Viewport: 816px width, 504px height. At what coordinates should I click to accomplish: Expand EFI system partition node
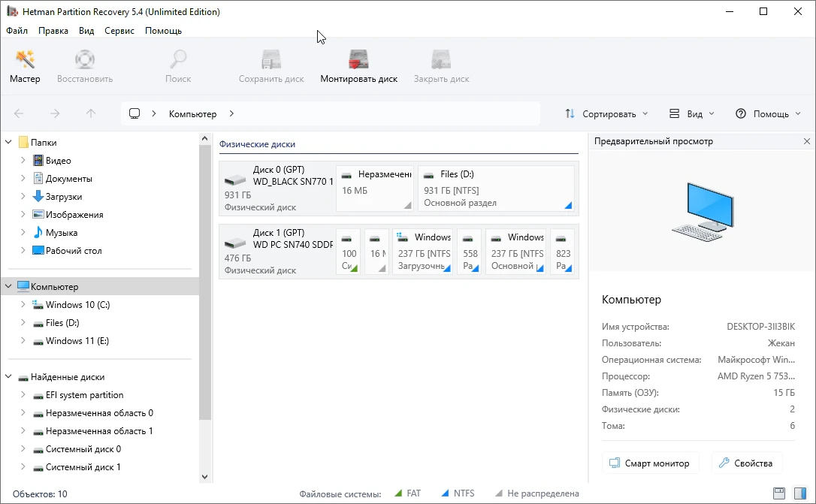pos(23,395)
